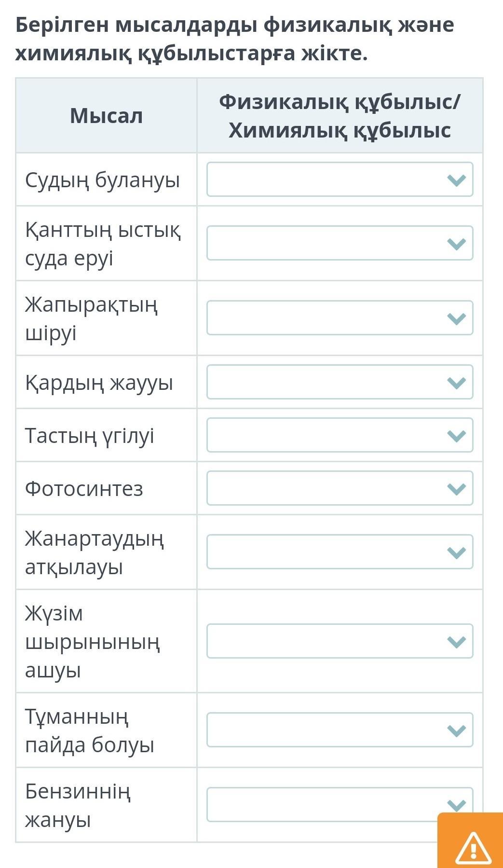Open dropdown for Тұманның пайда болуы

(x=340, y=730)
